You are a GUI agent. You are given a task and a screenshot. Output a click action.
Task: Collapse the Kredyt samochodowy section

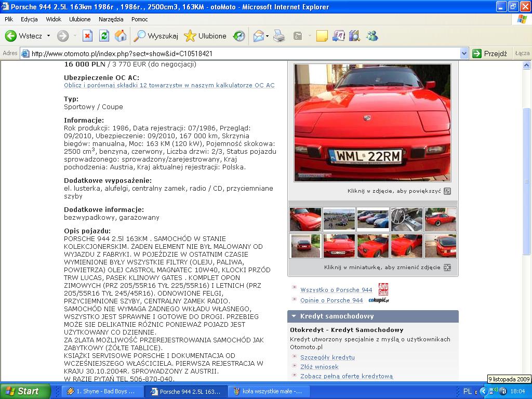pyautogui.click(x=294, y=316)
